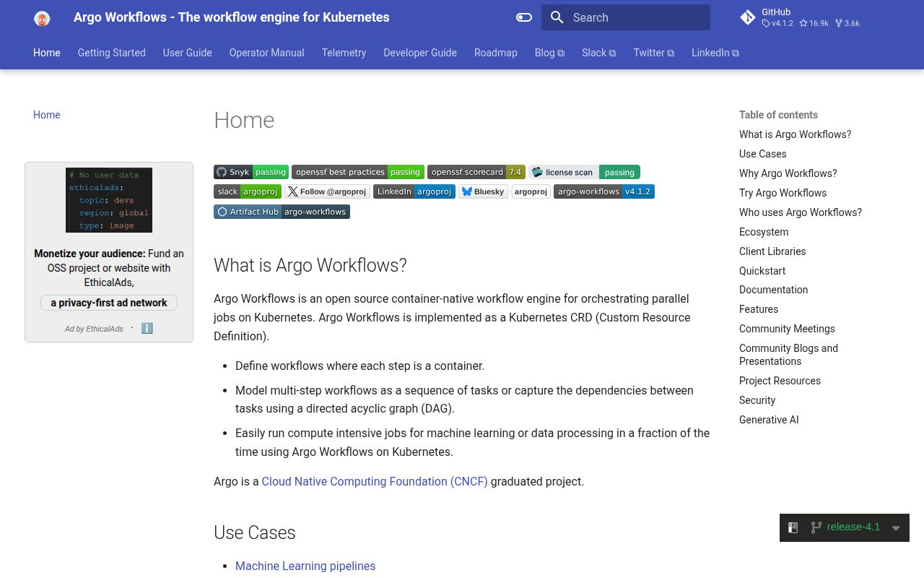This screenshot has width=924, height=578.
Task: Click the license scan passing badge
Action: [584, 172]
